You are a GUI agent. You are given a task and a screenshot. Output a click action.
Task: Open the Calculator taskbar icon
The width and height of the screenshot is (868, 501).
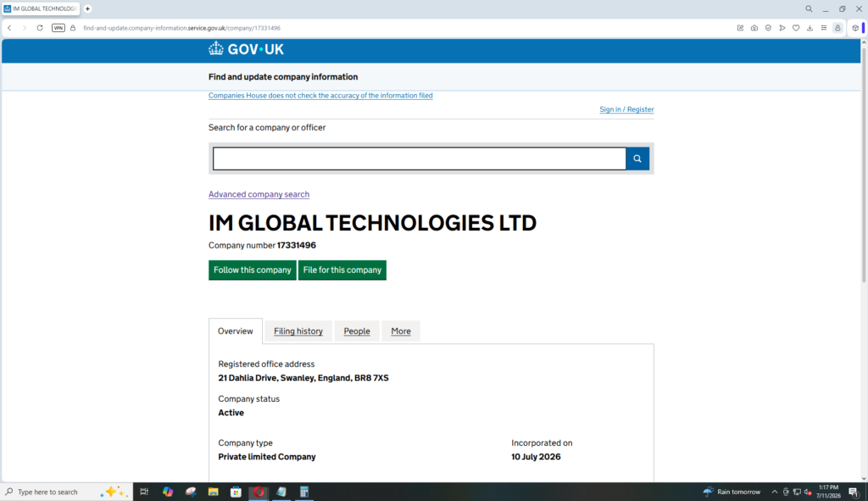click(304, 492)
